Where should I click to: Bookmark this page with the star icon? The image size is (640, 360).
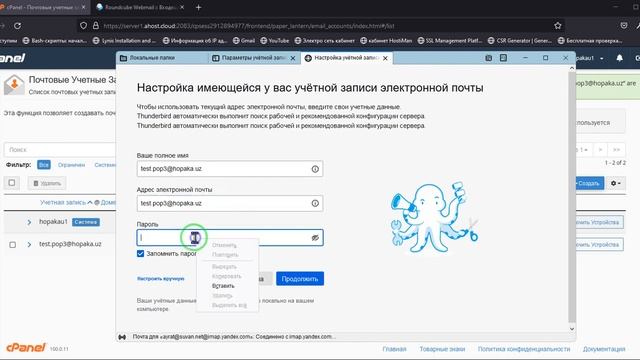click(558, 26)
